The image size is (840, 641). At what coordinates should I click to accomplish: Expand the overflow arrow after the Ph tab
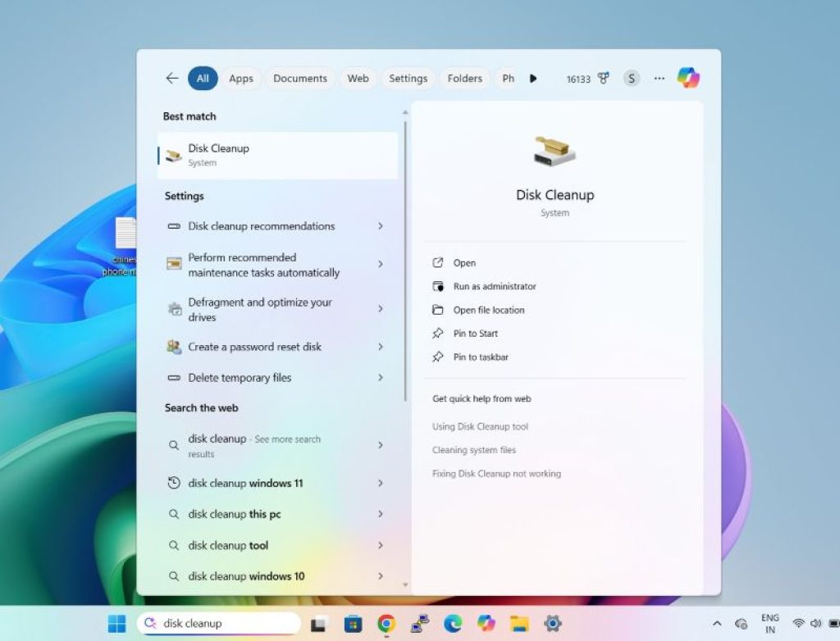point(533,78)
